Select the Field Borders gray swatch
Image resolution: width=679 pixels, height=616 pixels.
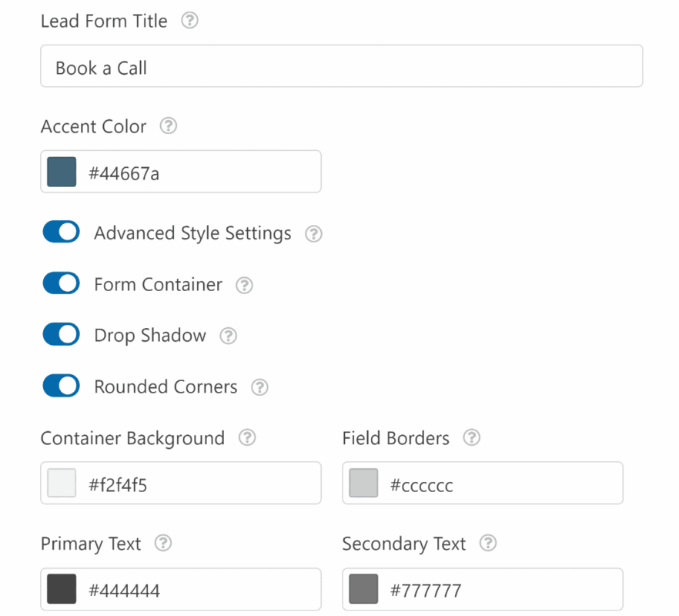[x=363, y=483]
